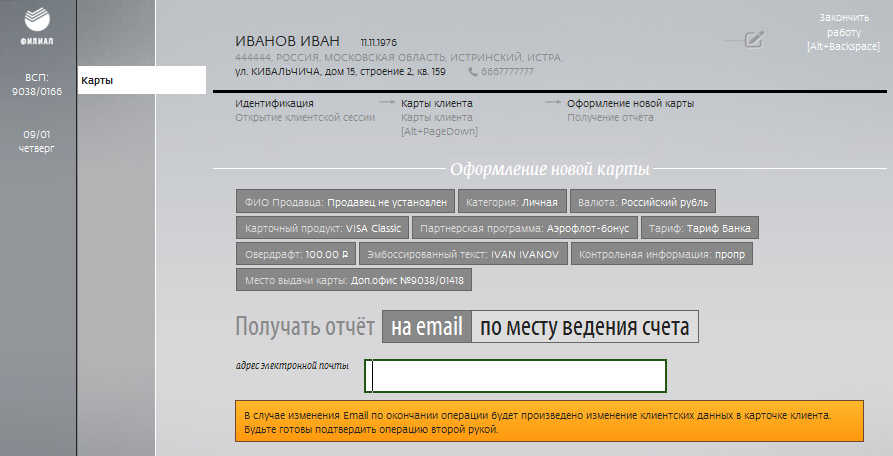Click the arrow before Оформление новой карты step
Screen dimensions: 893x456
tap(553, 102)
